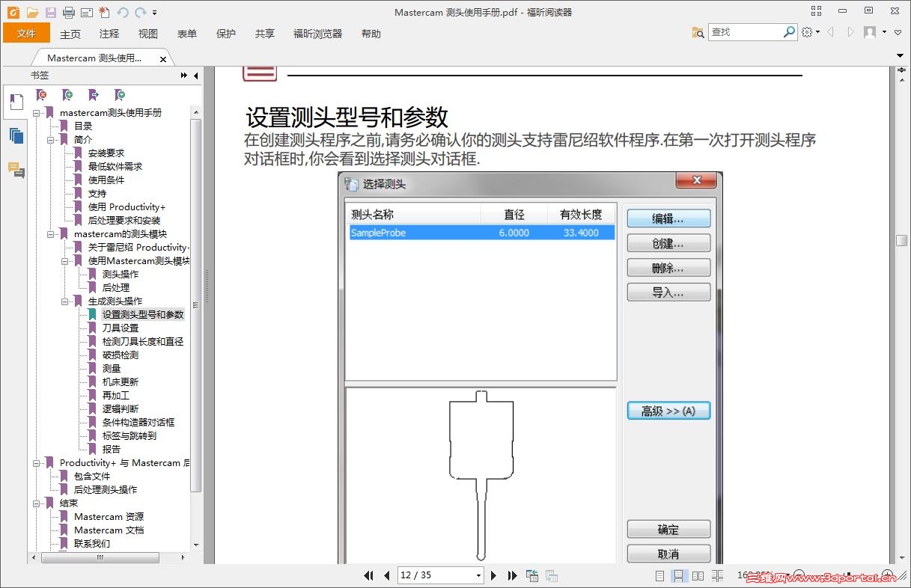Open the 刀具设置 bookmark

[x=121, y=328]
